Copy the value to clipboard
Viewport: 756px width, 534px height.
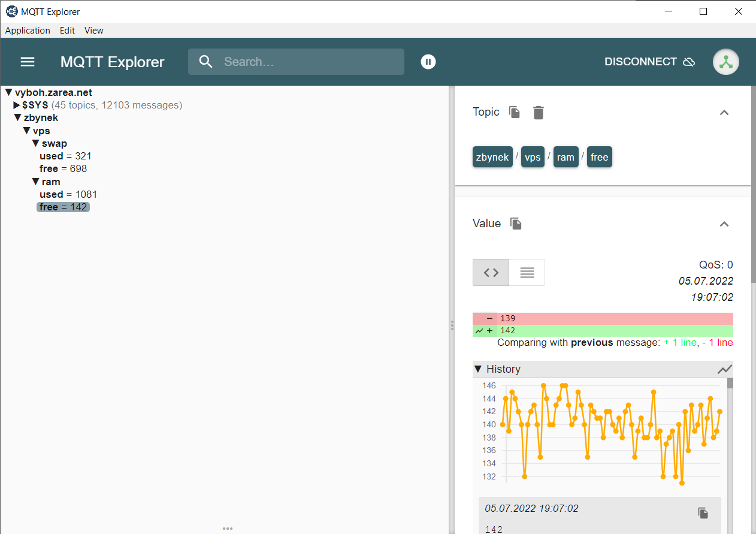click(516, 224)
